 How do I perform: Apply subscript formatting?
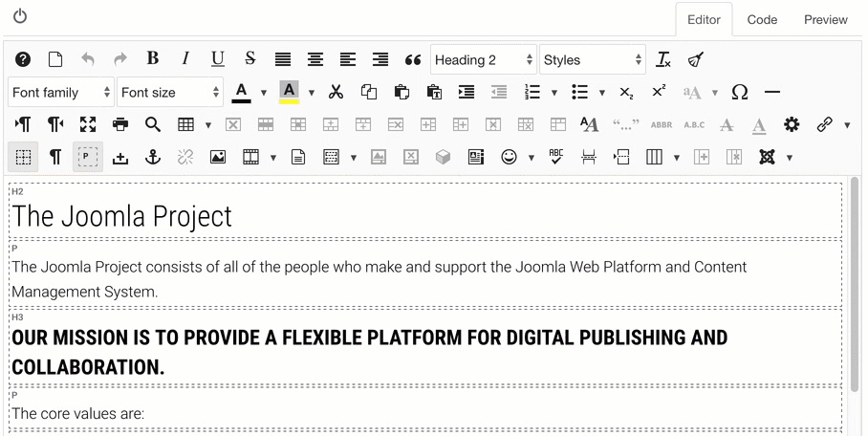point(626,93)
